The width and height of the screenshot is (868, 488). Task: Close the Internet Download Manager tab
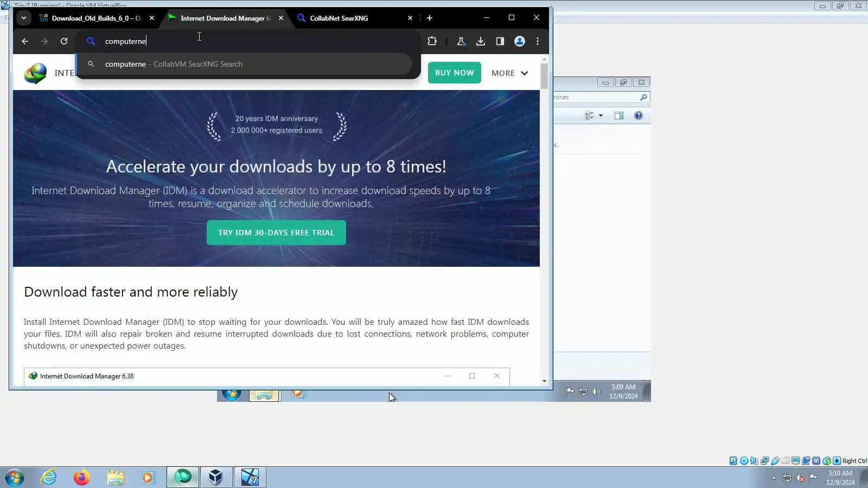click(x=281, y=18)
